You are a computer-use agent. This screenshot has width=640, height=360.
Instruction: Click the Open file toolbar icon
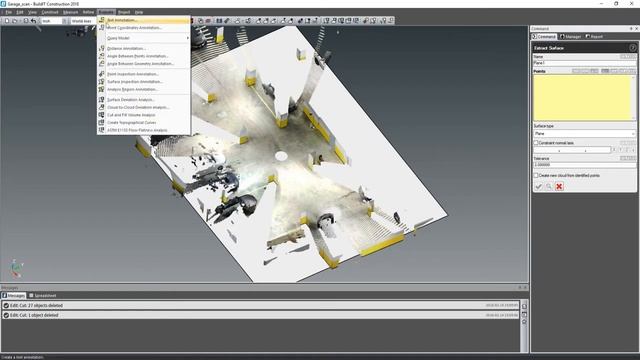click(15, 20)
